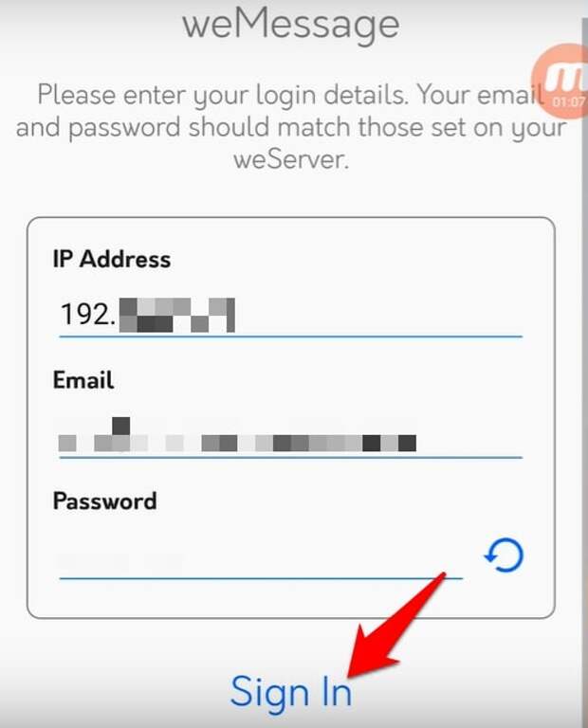This screenshot has height=728, width=588.
Task: Click the word weServer in the instructions
Action: click(291, 159)
